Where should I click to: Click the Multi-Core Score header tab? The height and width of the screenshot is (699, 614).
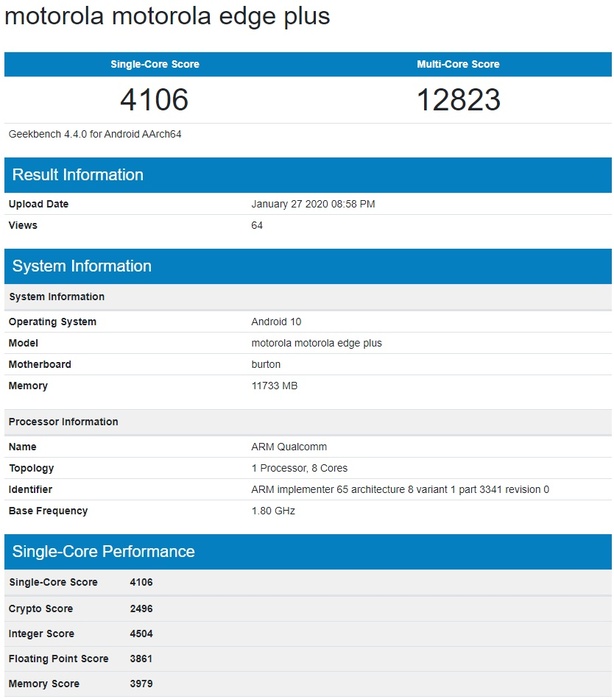coord(458,64)
